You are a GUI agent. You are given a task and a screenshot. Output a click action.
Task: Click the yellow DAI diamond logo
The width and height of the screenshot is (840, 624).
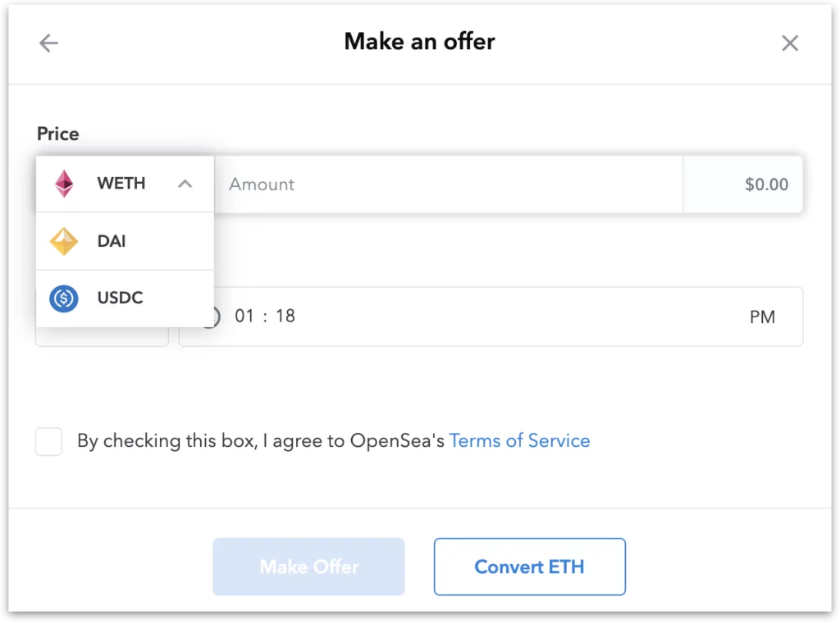click(64, 242)
